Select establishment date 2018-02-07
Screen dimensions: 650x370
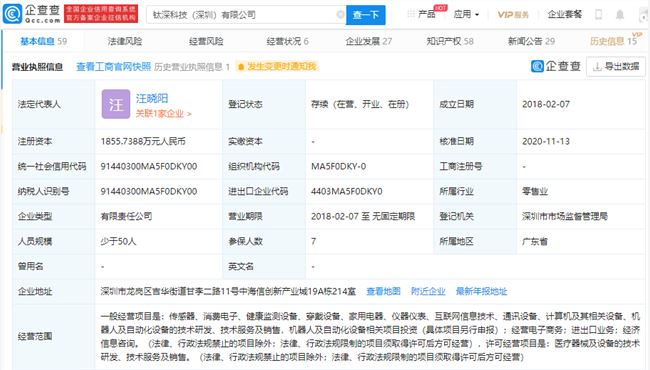pyautogui.click(x=546, y=104)
